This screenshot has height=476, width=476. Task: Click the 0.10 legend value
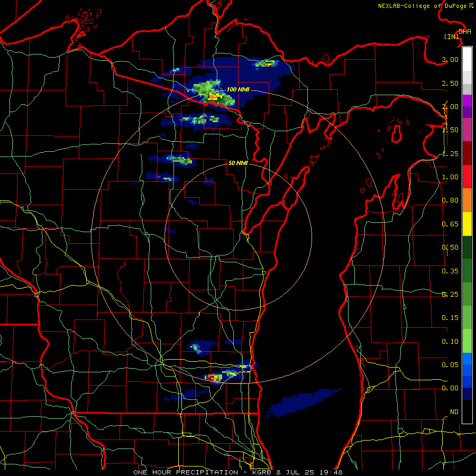point(450,342)
